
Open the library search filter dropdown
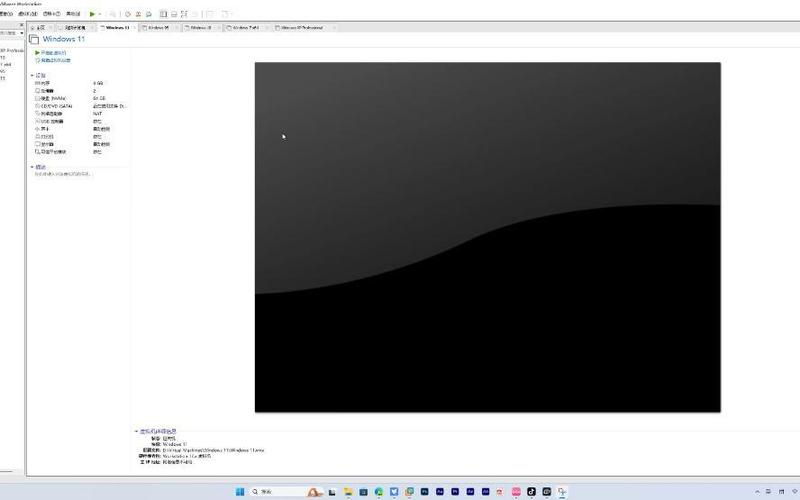(21, 33)
